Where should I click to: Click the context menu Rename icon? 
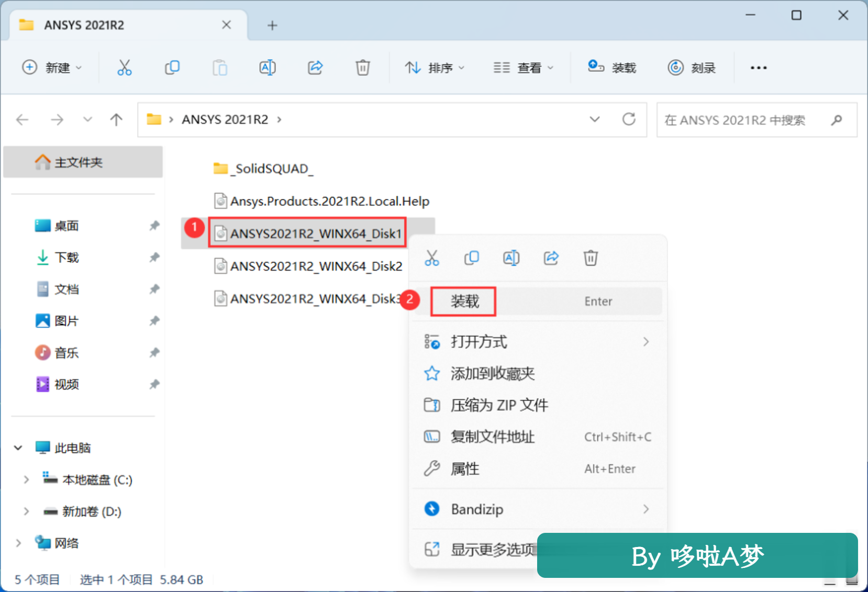(x=511, y=258)
